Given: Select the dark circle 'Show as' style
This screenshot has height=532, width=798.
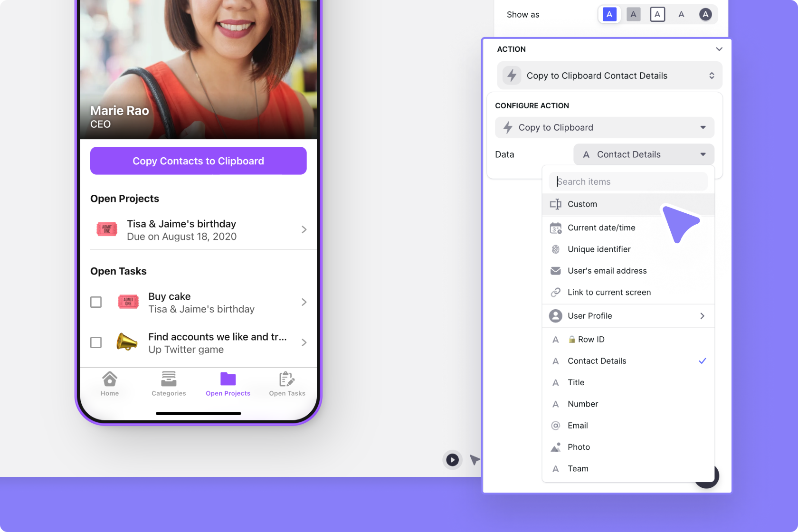Looking at the screenshot, I should [x=705, y=15].
